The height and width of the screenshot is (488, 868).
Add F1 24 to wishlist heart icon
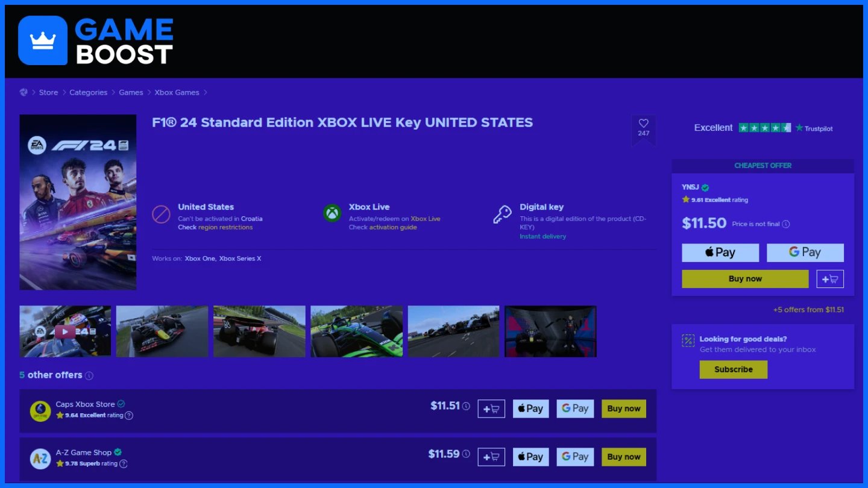(643, 124)
